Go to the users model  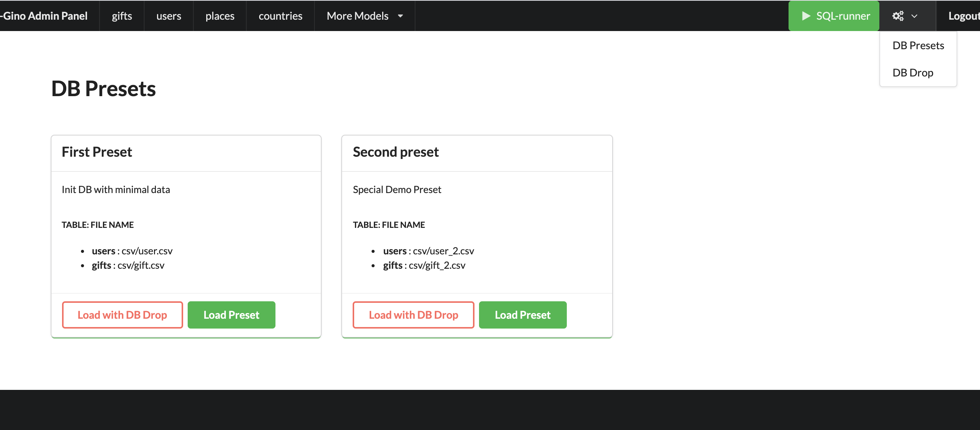coord(168,16)
